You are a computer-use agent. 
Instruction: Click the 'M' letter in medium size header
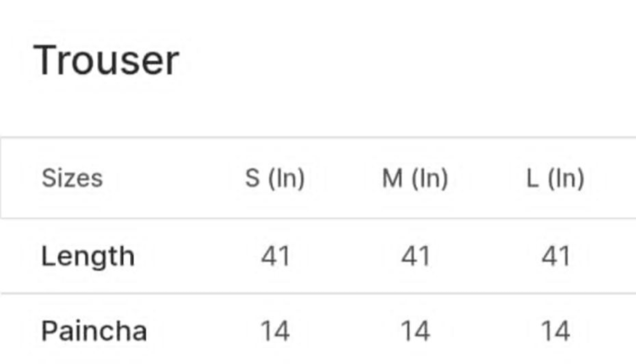[x=392, y=178]
